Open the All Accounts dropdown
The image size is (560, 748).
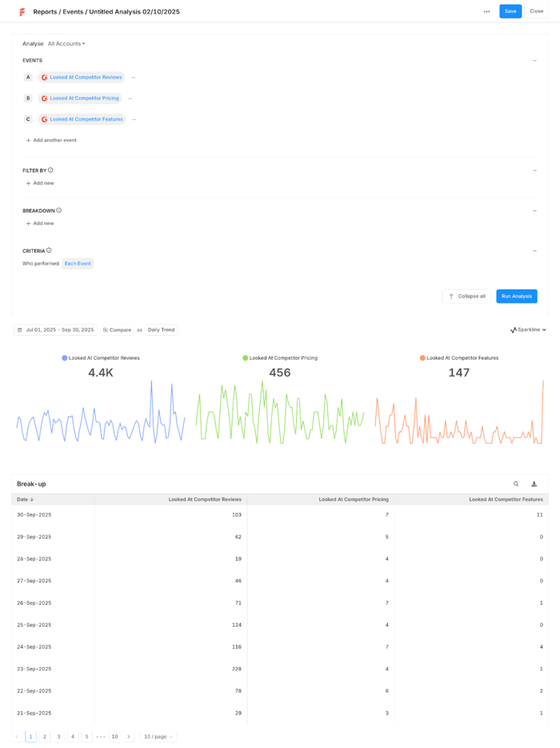coord(66,44)
